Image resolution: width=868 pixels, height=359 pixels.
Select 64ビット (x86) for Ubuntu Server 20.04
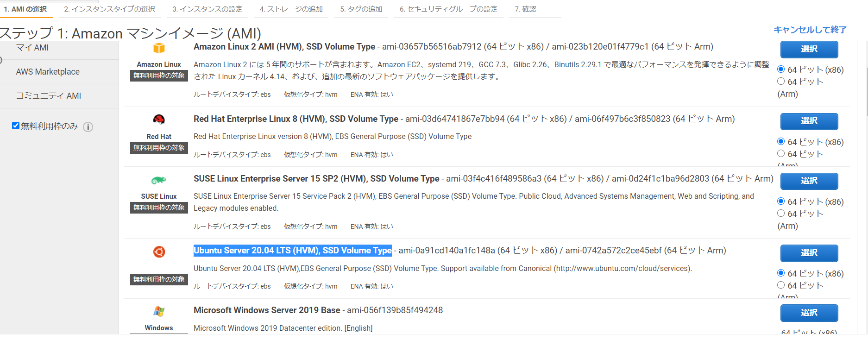click(781, 273)
